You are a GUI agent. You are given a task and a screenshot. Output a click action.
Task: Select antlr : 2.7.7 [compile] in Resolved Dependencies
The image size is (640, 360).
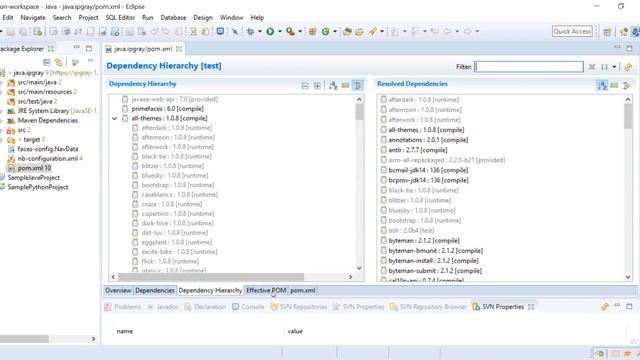pyautogui.click(x=418, y=150)
